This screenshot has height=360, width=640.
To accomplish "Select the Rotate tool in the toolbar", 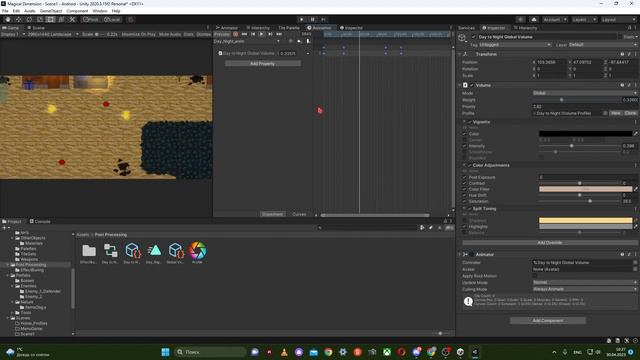I will 29,19.
